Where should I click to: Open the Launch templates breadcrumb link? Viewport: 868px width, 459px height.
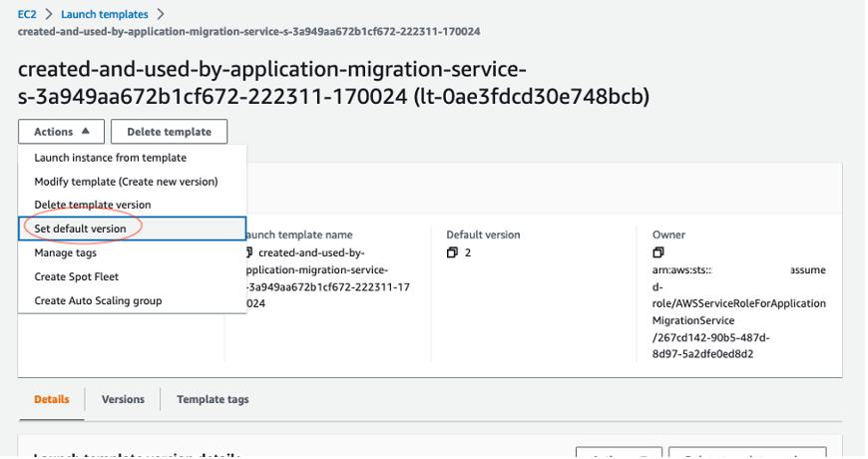click(x=105, y=15)
